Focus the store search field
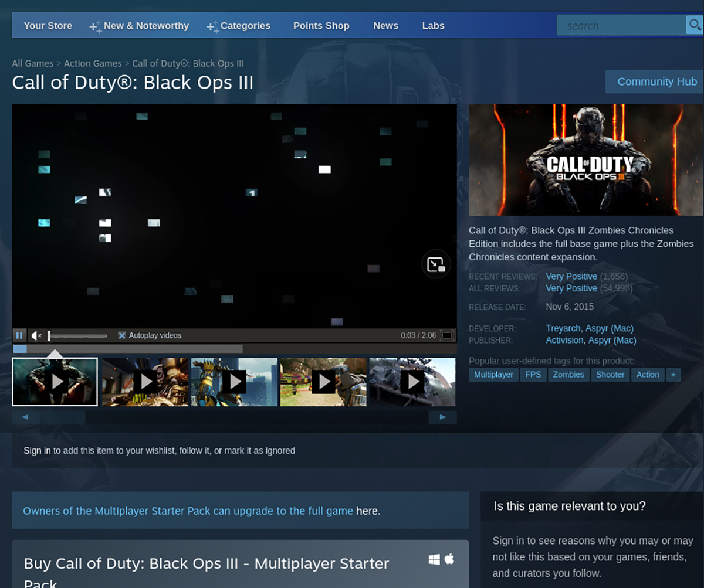This screenshot has width=704, height=588. coord(622,25)
